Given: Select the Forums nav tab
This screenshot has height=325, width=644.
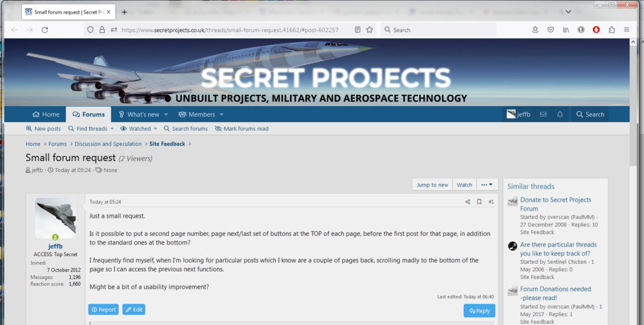Looking at the screenshot, I should click(88, 114).
